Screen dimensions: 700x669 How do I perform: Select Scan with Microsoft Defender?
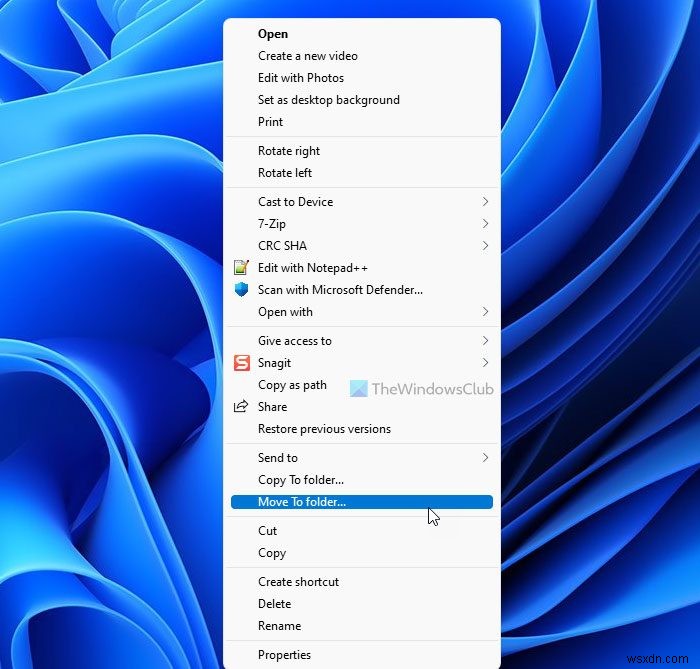tap(362, 290)
